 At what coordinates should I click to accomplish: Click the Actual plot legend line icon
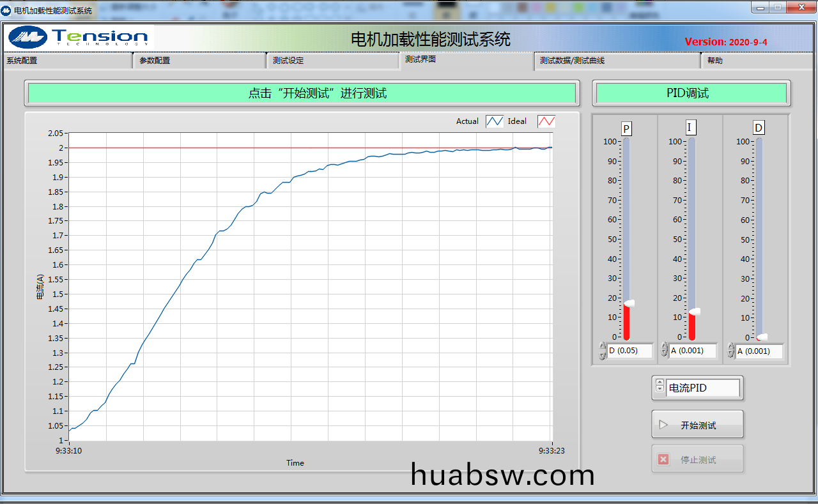(x=495, y=121)
